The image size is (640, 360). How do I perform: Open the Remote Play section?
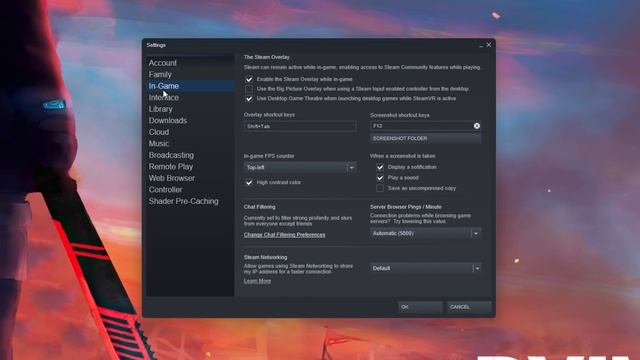[171, 167]
